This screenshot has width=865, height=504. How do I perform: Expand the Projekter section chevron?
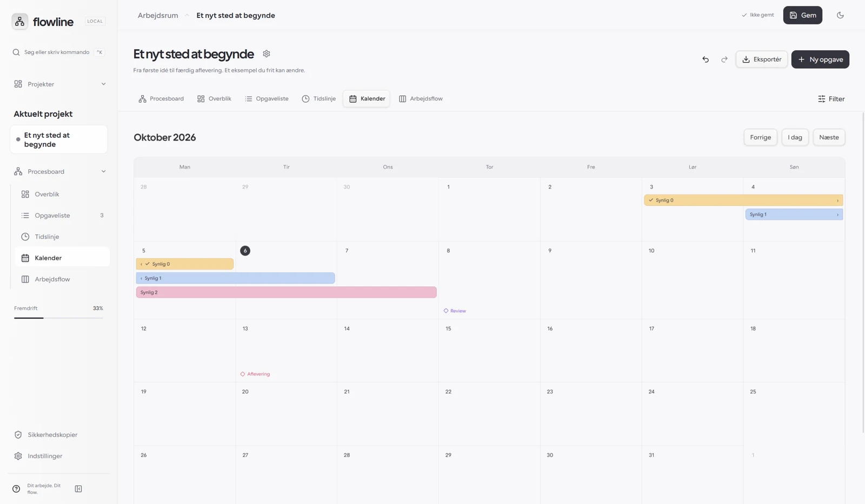(103, 84)
